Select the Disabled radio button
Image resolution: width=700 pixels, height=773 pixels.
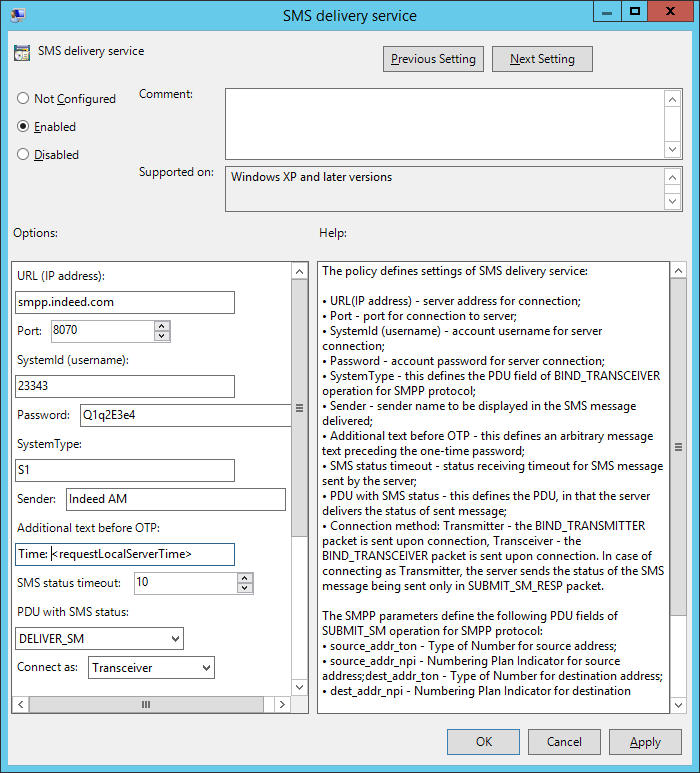(x=23, y=155)
